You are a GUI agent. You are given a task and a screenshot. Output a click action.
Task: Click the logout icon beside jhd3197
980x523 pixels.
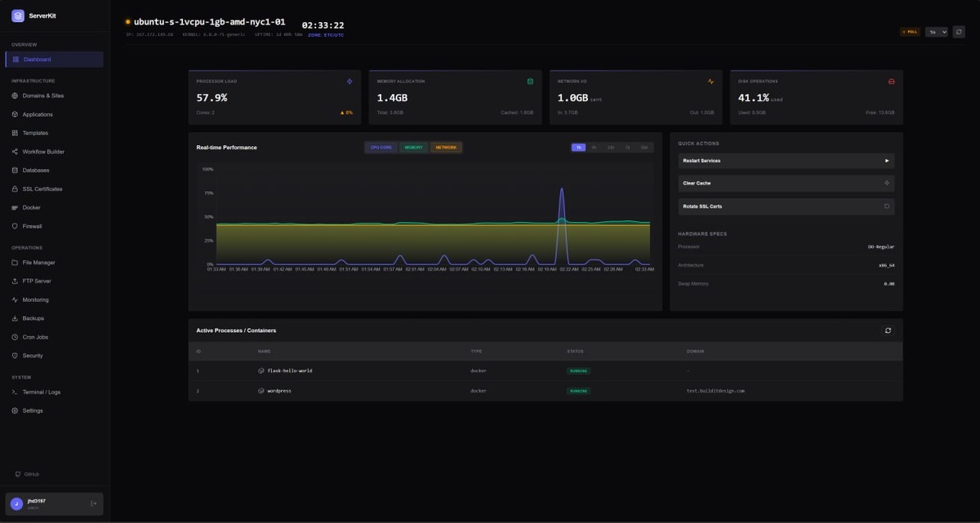[93, 503]
